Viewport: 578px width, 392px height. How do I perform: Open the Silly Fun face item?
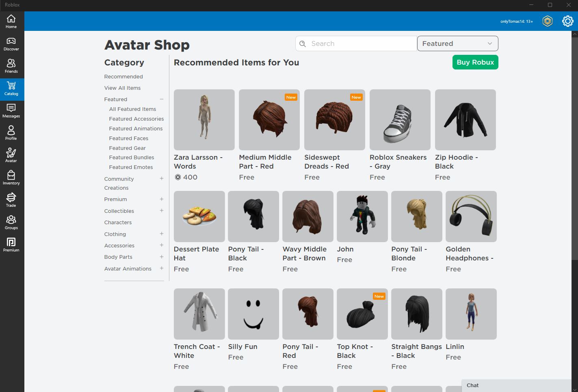[x=253, y=325]
